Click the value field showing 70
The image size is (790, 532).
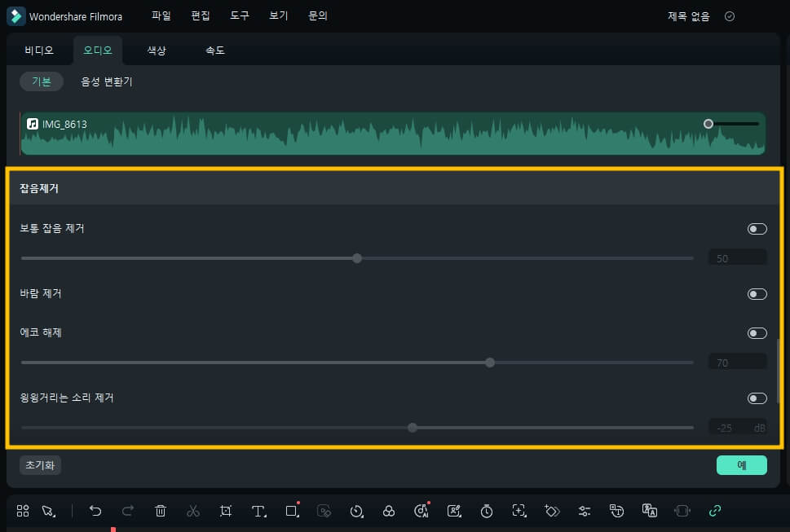click(x=738, y=363)
